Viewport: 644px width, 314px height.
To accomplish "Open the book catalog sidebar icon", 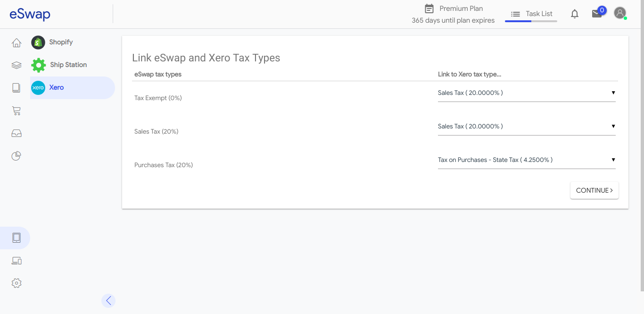I will [x=17, y=88].
